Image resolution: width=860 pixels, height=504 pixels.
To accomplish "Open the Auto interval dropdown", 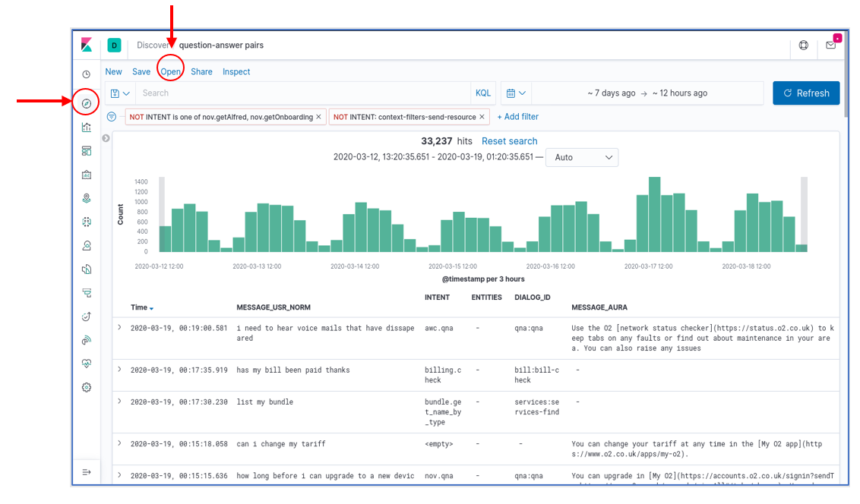I will pos(582,157).
